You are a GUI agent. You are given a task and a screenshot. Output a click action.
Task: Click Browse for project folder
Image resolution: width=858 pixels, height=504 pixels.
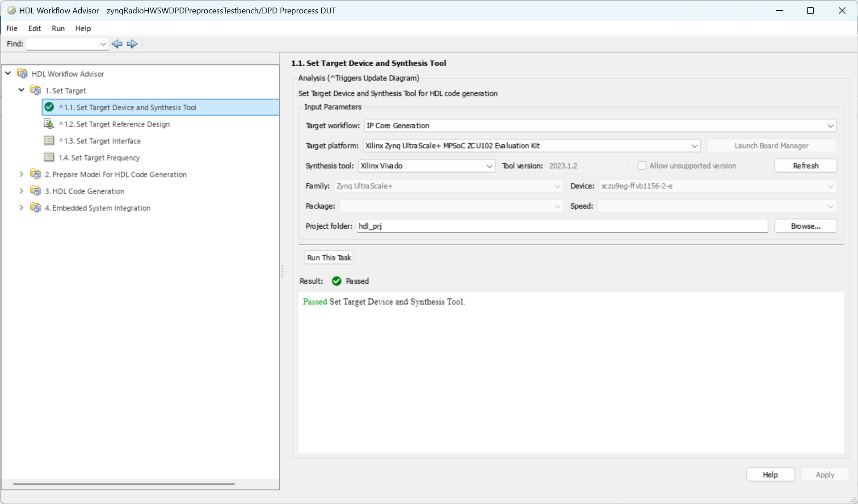(805, 226)
